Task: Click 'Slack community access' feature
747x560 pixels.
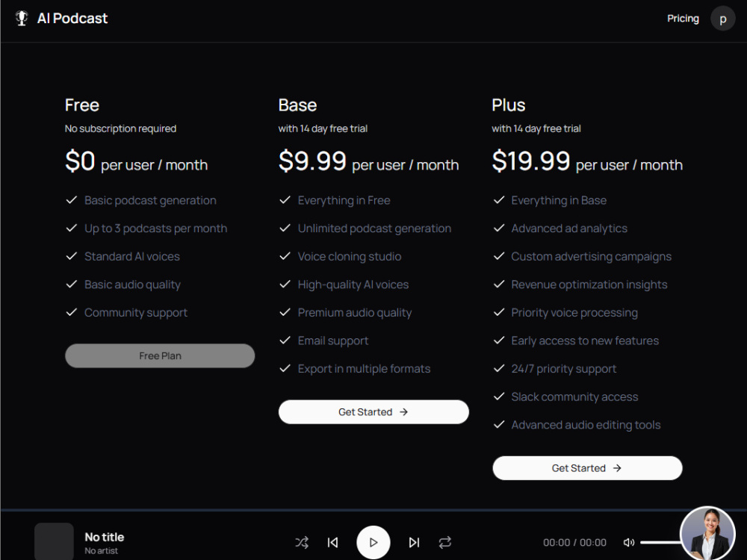Action: coord(574,397)
